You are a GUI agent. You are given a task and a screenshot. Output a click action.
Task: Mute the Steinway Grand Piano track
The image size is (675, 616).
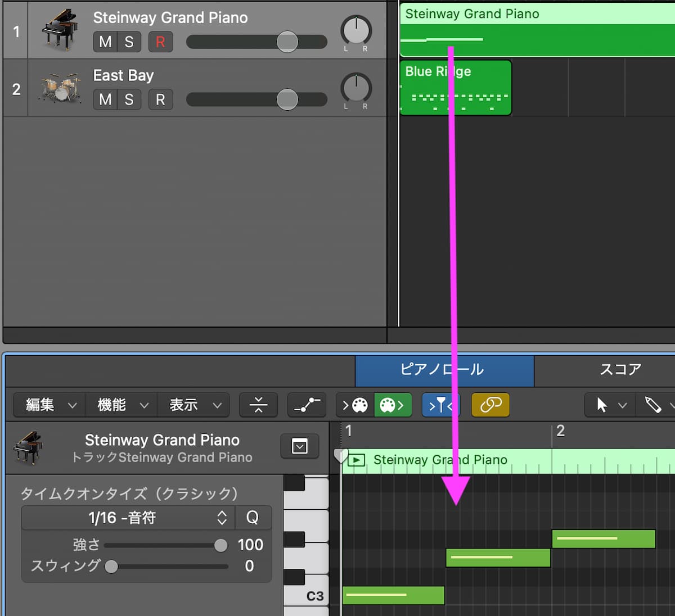click(105, 42)
